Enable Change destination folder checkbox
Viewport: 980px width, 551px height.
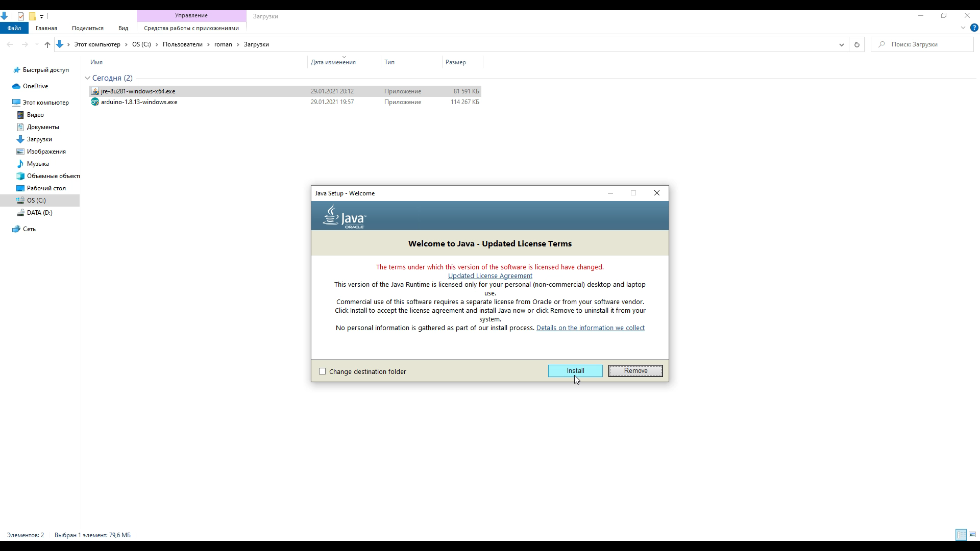pyautogui.click(x=322, y=371)
